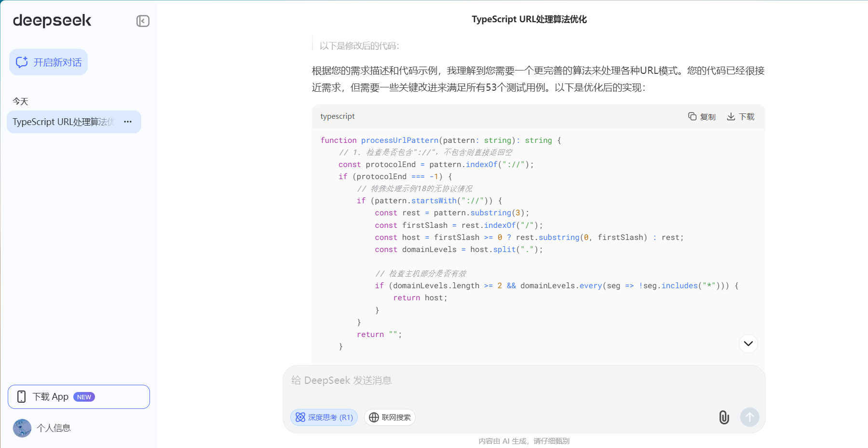Click the user avatar picture

pos(22,428)
